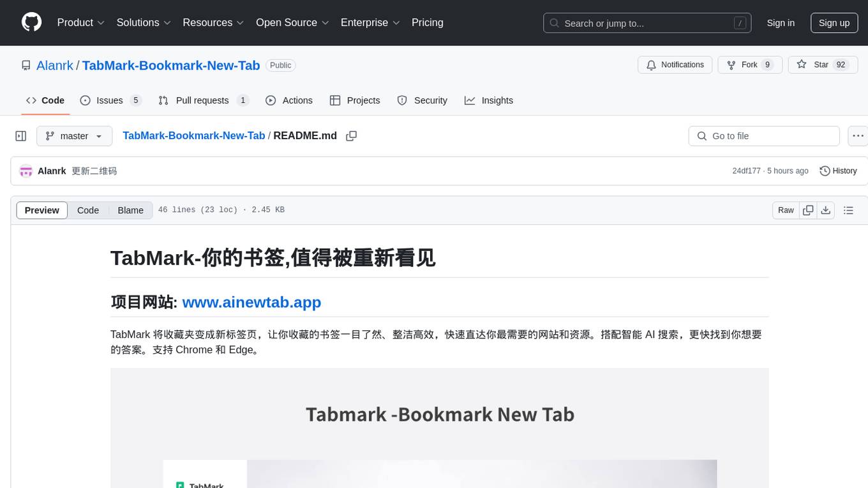Viewport: 868px width, 488px height.
Task: Focus the Search or jump to field
Action: click(x=648, y=23)
